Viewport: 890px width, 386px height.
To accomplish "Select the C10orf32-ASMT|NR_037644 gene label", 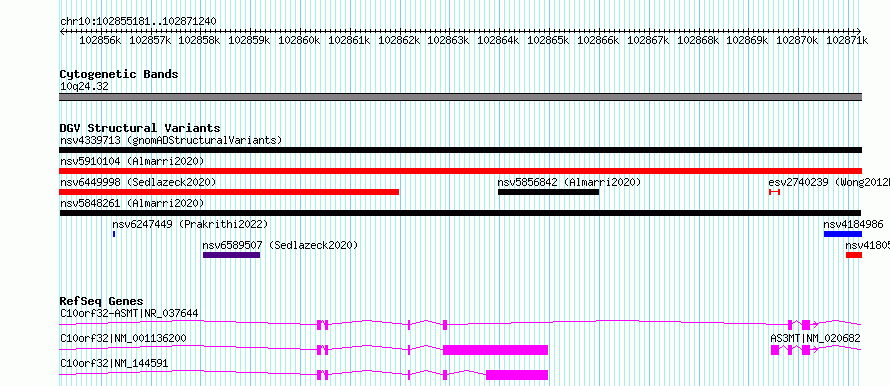I will [129, 313].
